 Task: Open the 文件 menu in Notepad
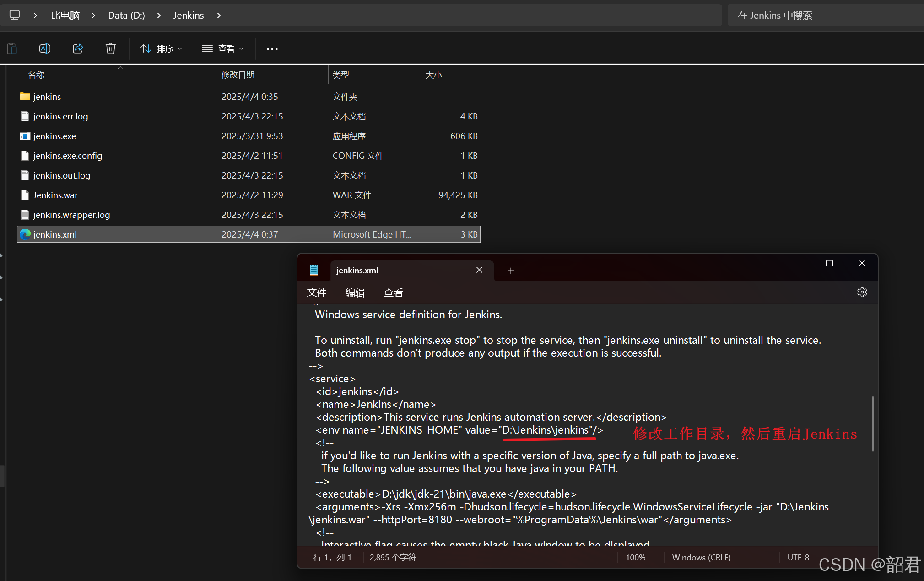coord(316,293)
